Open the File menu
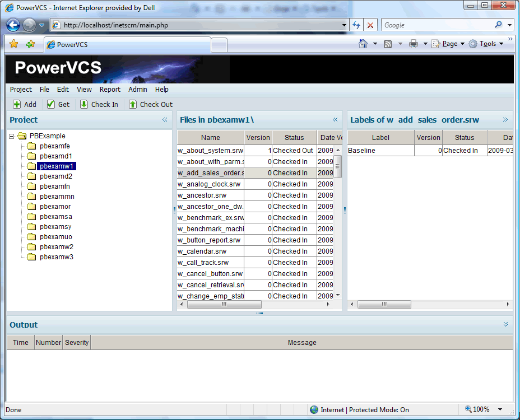 point(44,90)
